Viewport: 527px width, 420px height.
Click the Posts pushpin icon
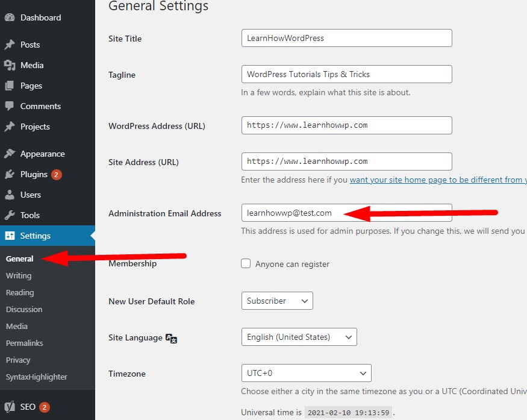[10, 45]
